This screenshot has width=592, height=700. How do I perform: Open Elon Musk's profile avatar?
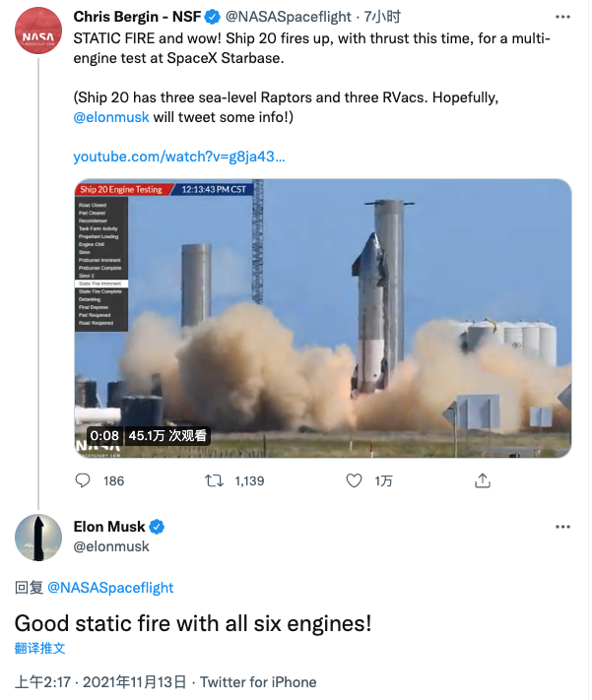pyautogui.click(x=39, y=537)
